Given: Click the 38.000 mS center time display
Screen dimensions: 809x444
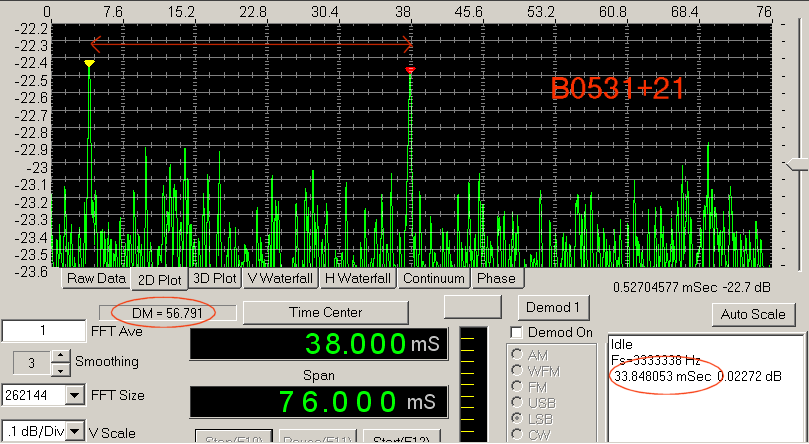Looking at the screenshot, I should pos(318,343).
